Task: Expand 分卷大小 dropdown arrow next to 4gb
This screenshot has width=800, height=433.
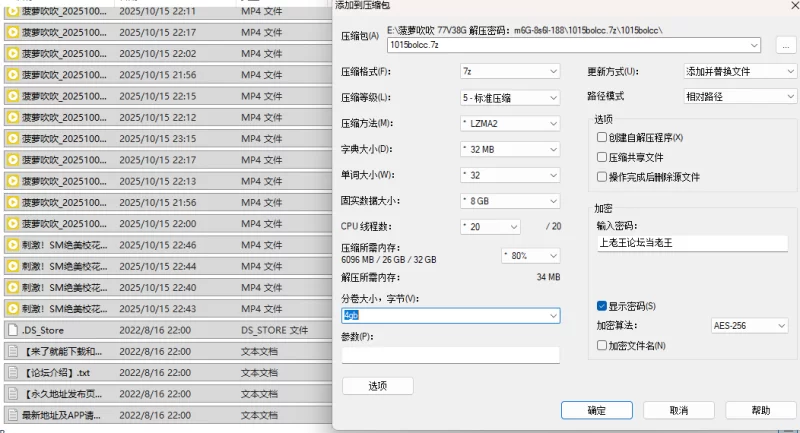Action: pyautogui.click(x=553, y=316)
